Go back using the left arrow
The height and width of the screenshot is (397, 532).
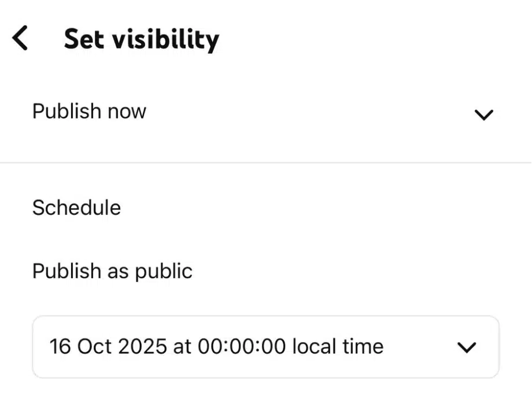tap(20, 39)
